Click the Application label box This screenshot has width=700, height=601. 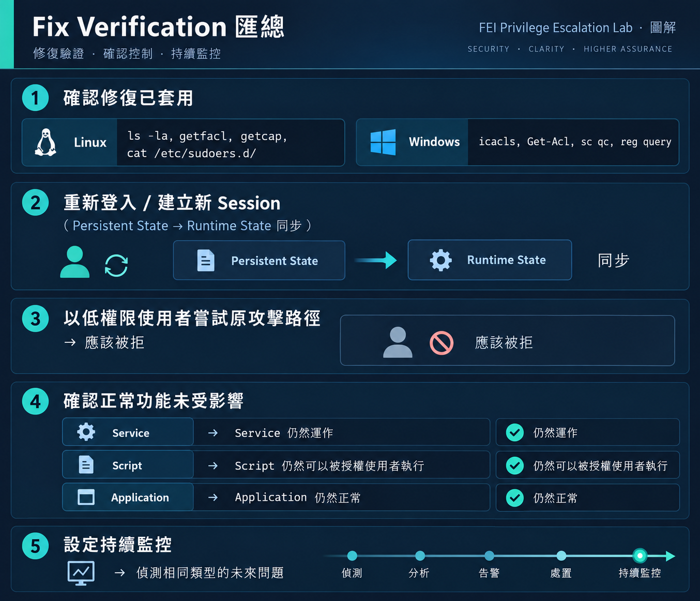point(128,497)
